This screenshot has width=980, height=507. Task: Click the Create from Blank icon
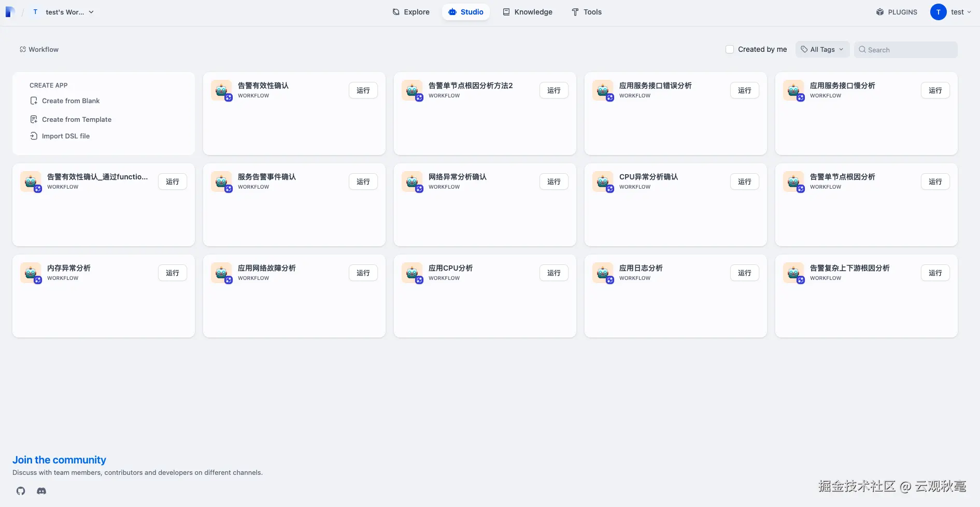[34, 101]
